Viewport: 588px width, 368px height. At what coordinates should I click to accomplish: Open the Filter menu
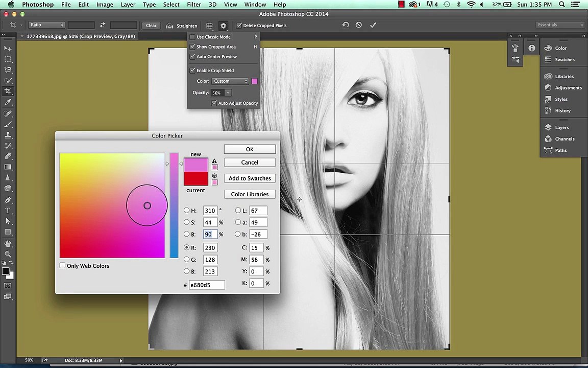(x=194, y=5)
